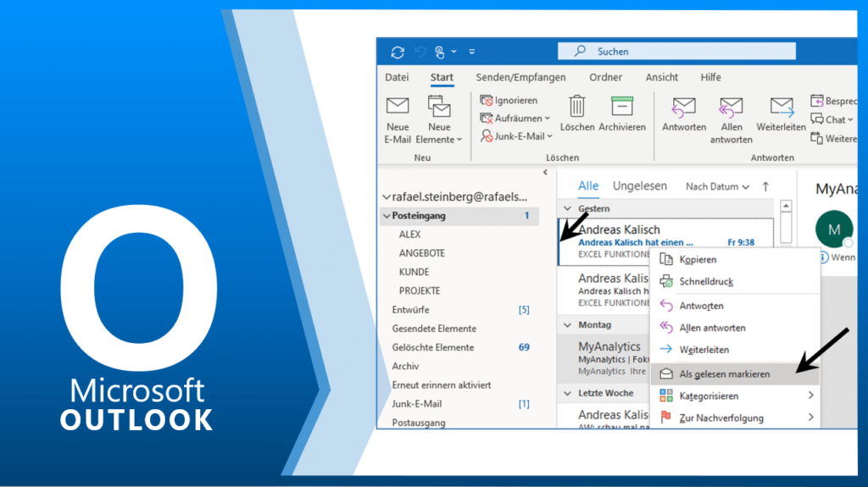Switch to the Senden/Empfangen tab
Screen dimensions: 868x487
(x=520, y=77)
